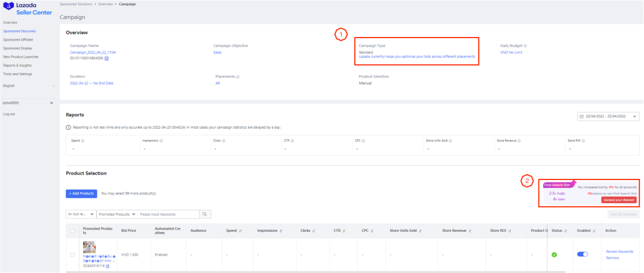Open the report date range picker
The width and height of the screenshot is (644, 273).
608,117
